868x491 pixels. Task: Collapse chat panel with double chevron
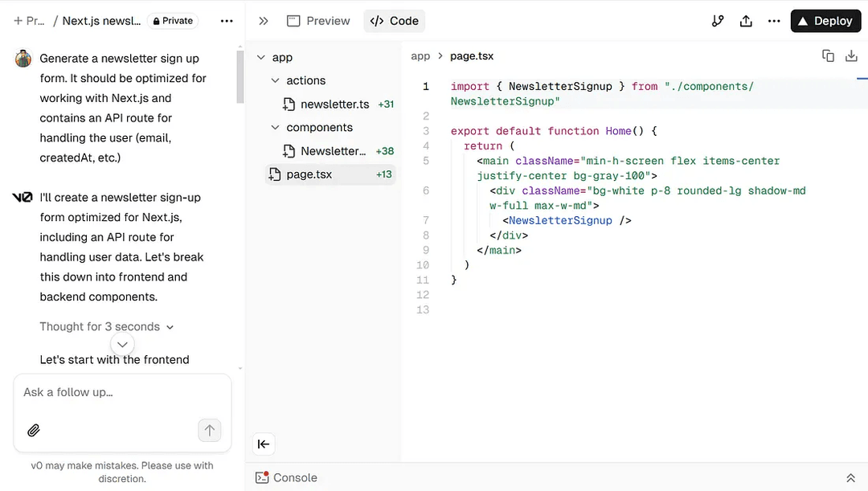[x=263, y=21]
